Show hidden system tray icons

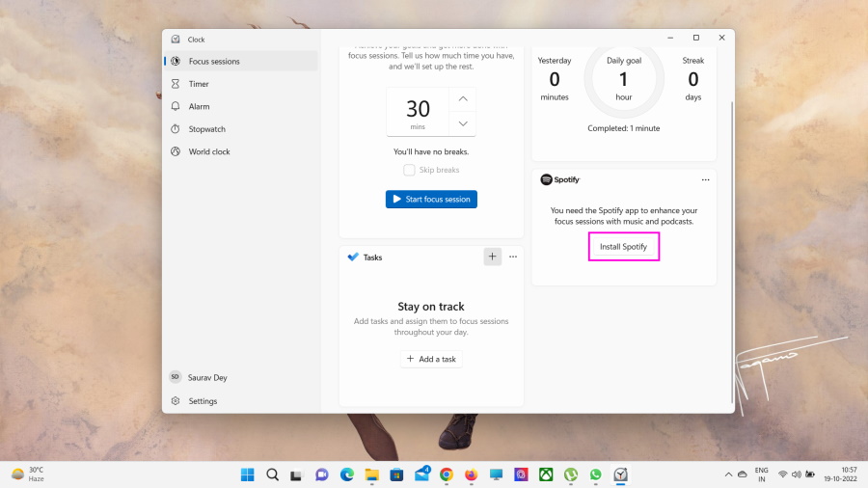(x=728, y=474)
